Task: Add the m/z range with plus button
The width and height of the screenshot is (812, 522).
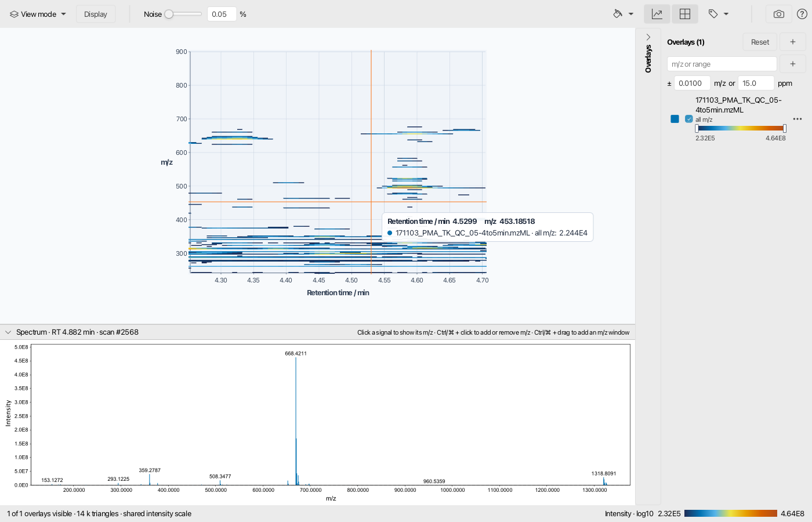Action: pos(793,64)
